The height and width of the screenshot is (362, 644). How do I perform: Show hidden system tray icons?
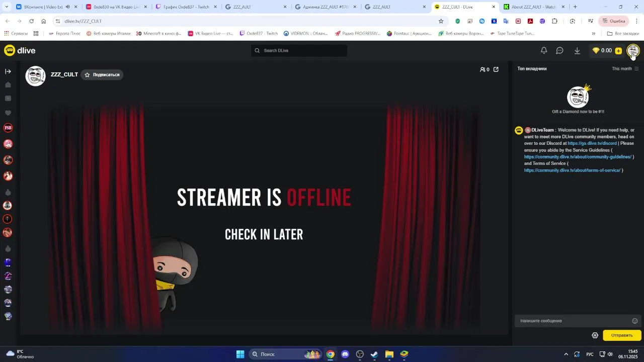click(x=566, y=354)
